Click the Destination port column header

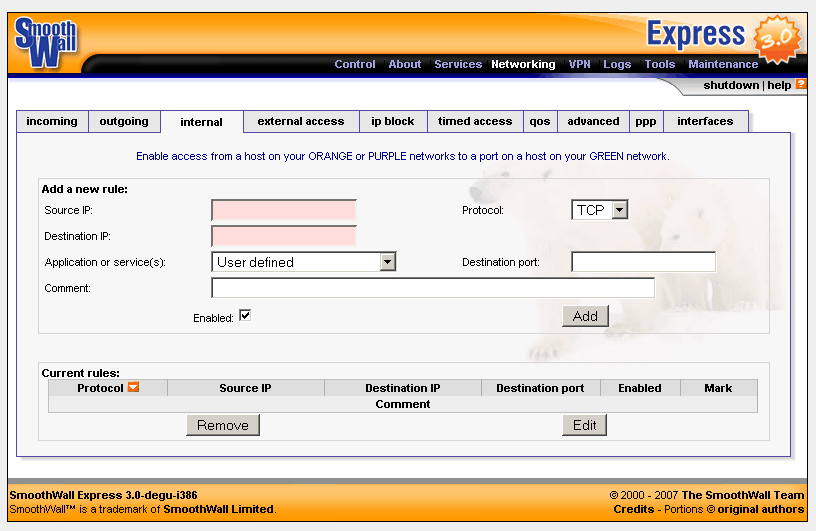pyautogui.click(x=540, y=388)
